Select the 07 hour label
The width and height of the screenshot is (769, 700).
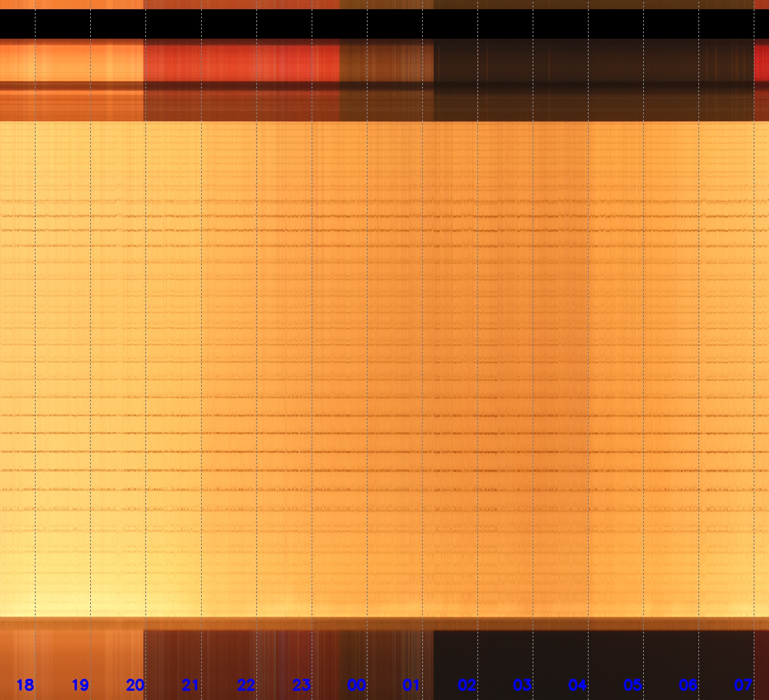click(x=743, y=685)
